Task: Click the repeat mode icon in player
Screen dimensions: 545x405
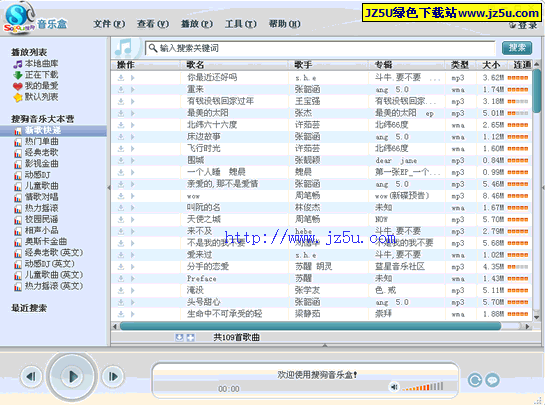Action: (x=475, y=380)
